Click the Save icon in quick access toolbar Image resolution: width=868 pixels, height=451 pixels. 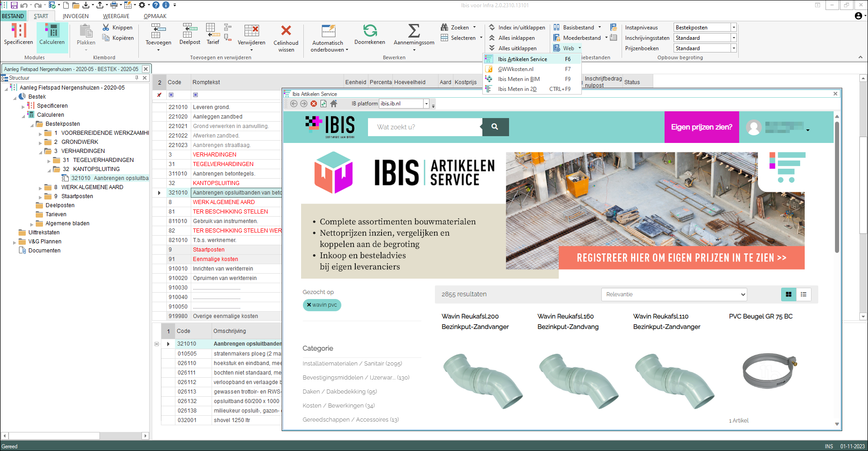[x=14, y=5]
